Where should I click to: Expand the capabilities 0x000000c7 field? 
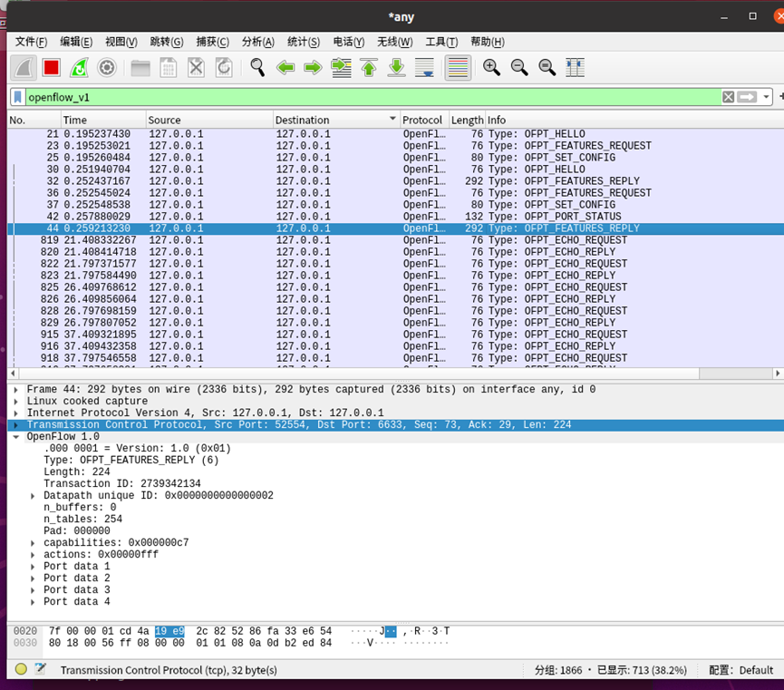point(33,543)
